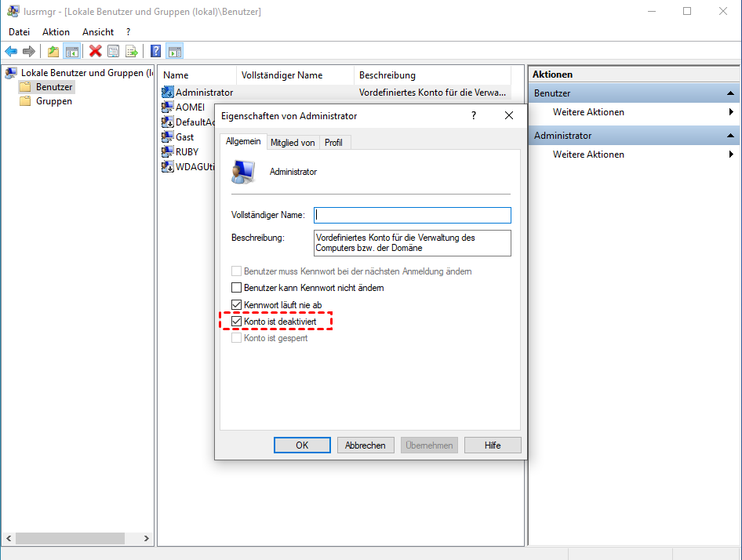742x560 pixels.
Task: Select the Gast user name text
Action: (184, 136)
